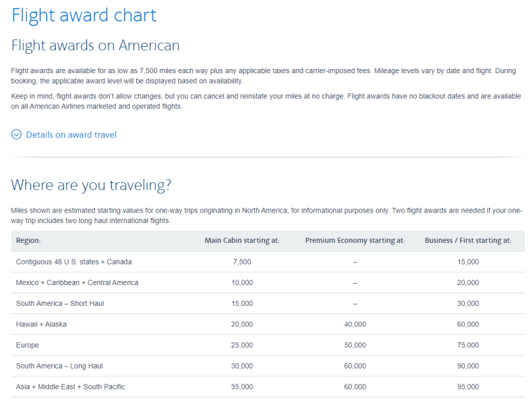The image size is (532, 408).
Task: Click the 'Flight awards on American' heading
Action: coord(95,46)
